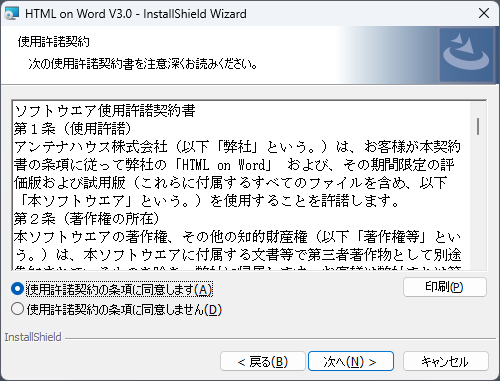The height and width of the screenshot is (381, 500).
Task: Click the キャンセル button
Action: [x=446, y=361]
